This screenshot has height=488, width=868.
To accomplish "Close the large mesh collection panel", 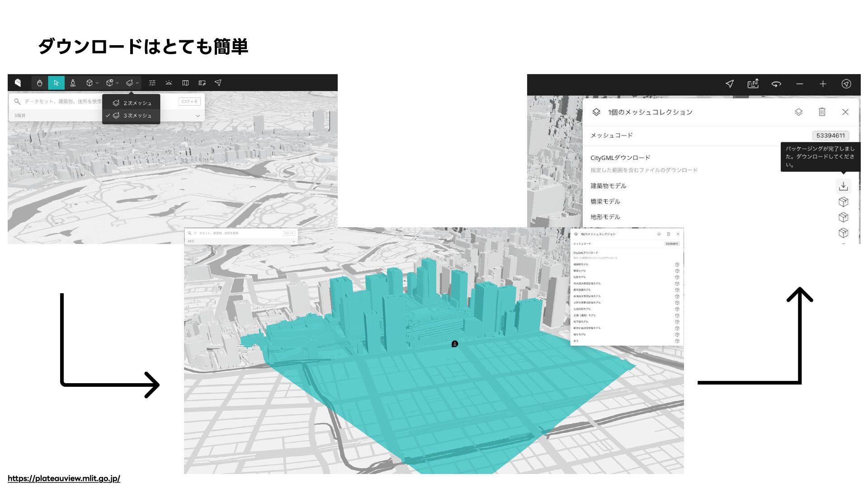I will (845, 112).
